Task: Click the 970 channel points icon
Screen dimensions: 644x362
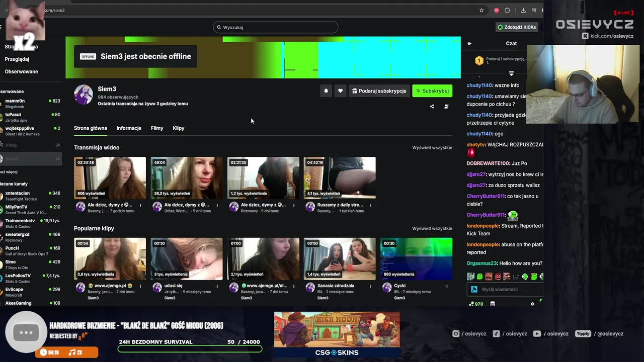Action: point(475,304)
